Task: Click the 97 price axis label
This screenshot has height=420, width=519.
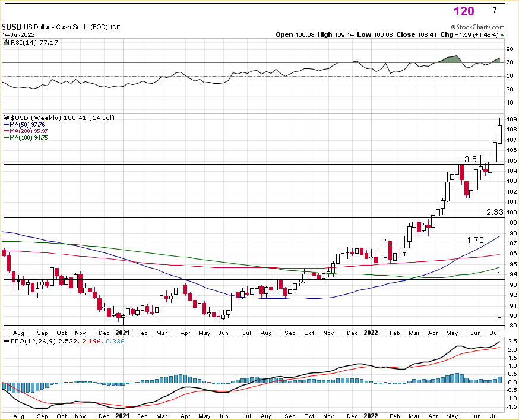Action: pos(514,244)
